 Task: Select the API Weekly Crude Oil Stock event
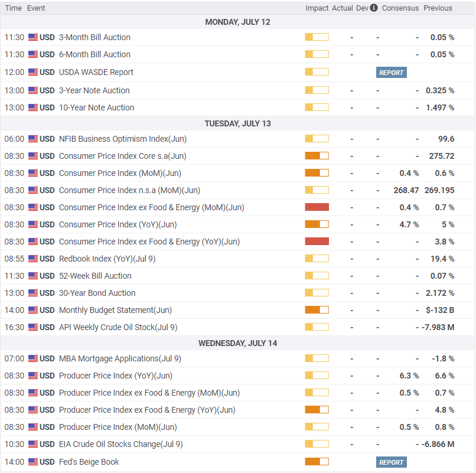[118, 327]
